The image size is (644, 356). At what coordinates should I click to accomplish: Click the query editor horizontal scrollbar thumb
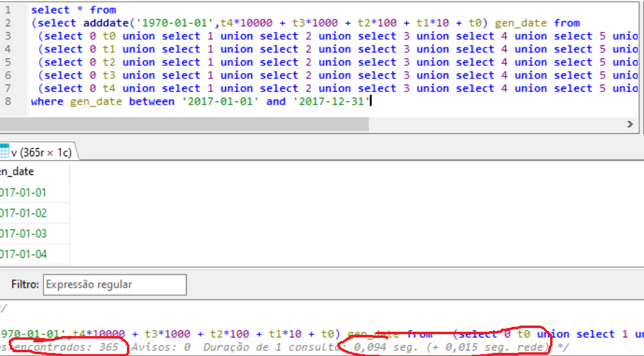(x=184, y=124)
